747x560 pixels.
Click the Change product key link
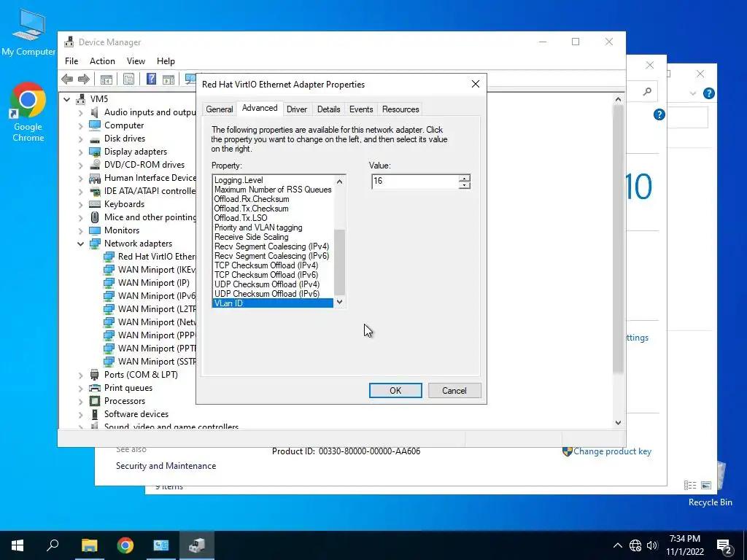(x=612, y=451)
